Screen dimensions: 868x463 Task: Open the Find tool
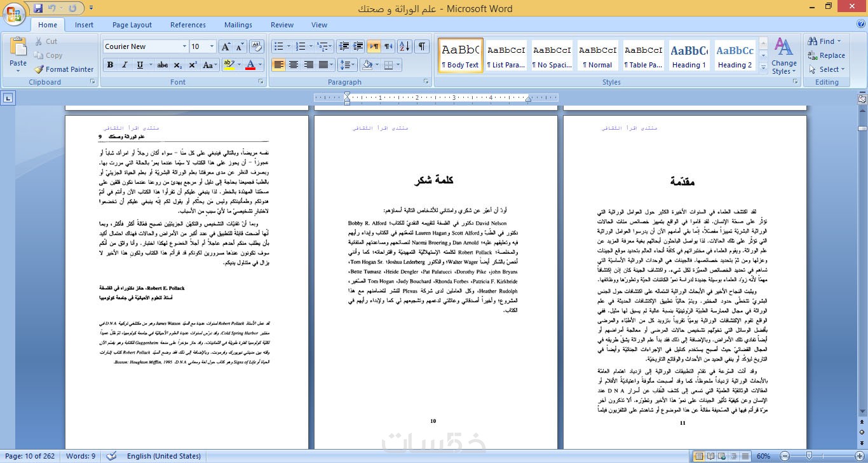[x=825, y=41]
